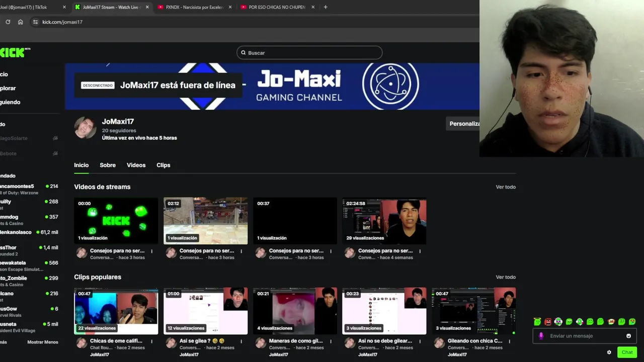644x362 pixels.
Task: Open sidebar channel with 1,4 mil viewers
Action: point(29,250)
